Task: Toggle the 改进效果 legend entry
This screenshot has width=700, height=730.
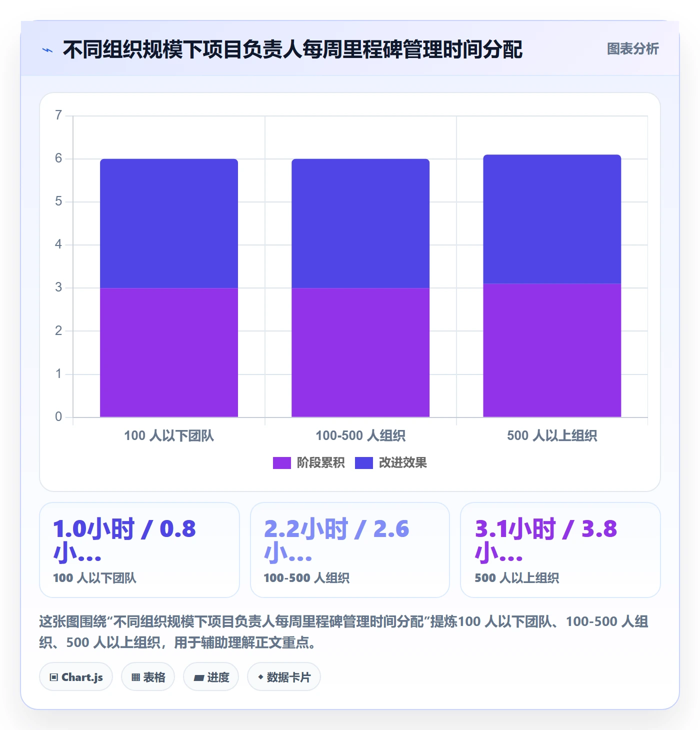Action: click(391, 462)
